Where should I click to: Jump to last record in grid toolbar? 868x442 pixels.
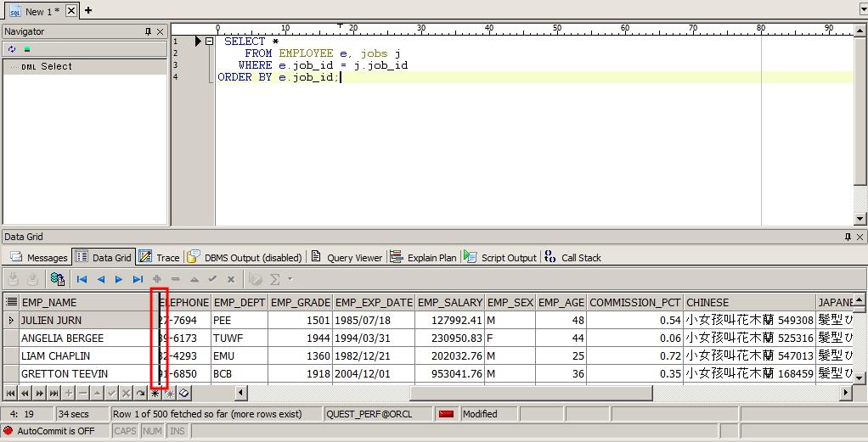[x=138, y=279]
